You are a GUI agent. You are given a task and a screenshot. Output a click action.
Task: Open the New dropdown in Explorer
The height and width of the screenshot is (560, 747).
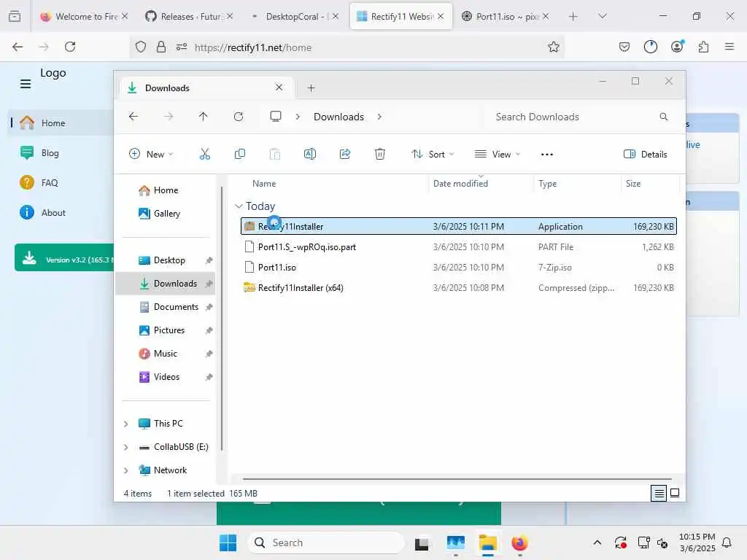[151, 155]
